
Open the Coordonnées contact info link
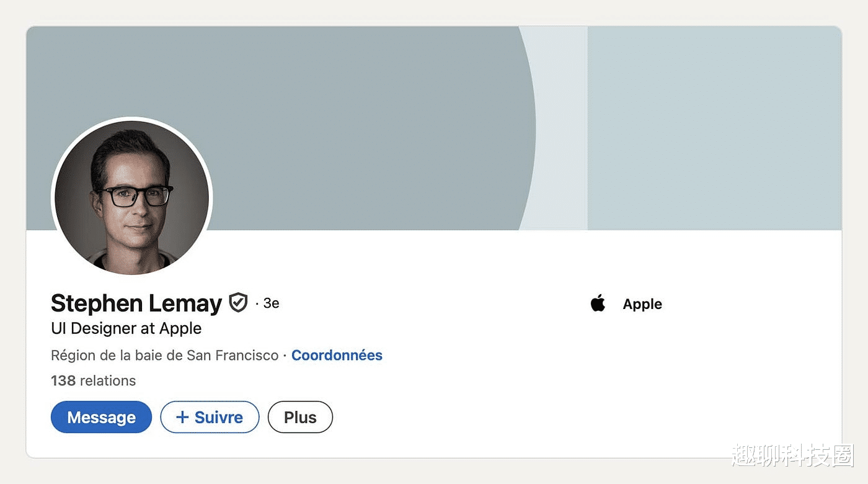pyautogui.click(x=337, y=356)
